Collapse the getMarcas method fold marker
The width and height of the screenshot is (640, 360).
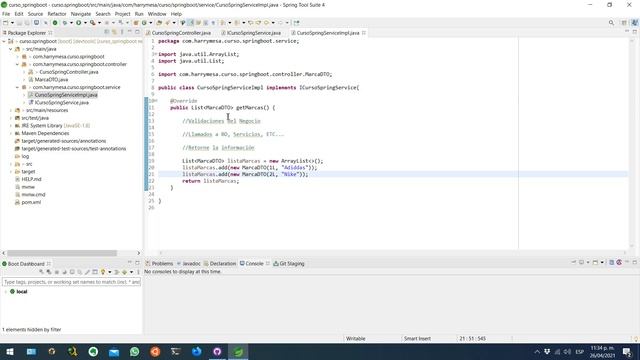tap(155, 101)
